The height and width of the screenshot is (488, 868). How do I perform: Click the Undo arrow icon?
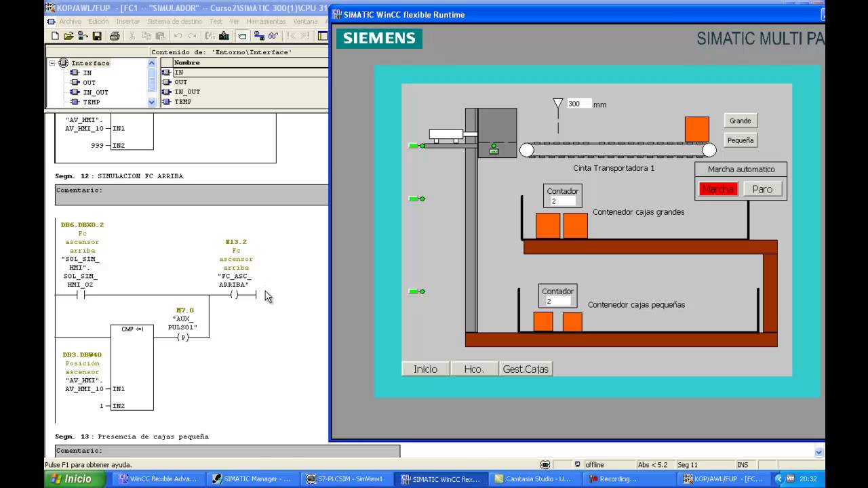tap(178, 36)
